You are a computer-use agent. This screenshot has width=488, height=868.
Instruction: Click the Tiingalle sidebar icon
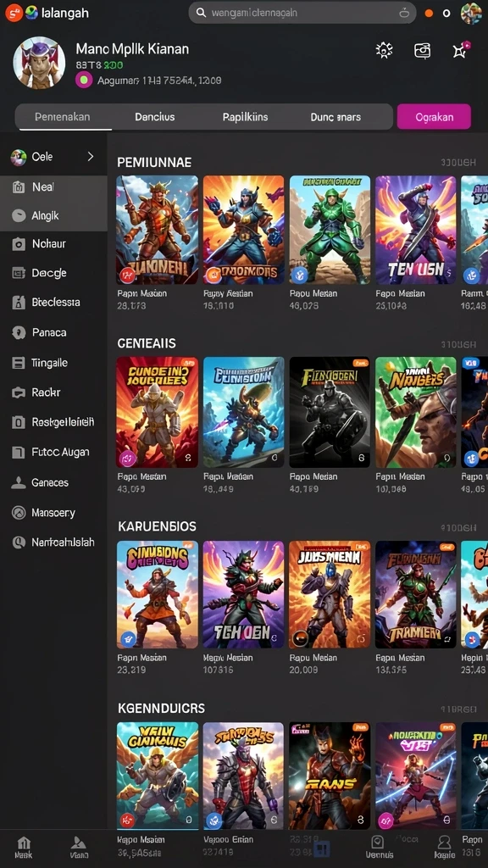click(19, 363)
